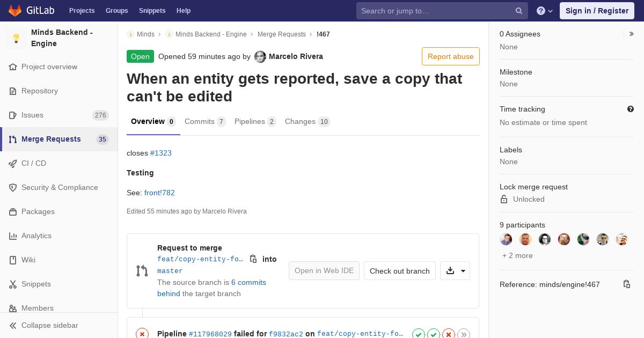Switch to the Commits tab
The image size is (644, 338).
205,122
